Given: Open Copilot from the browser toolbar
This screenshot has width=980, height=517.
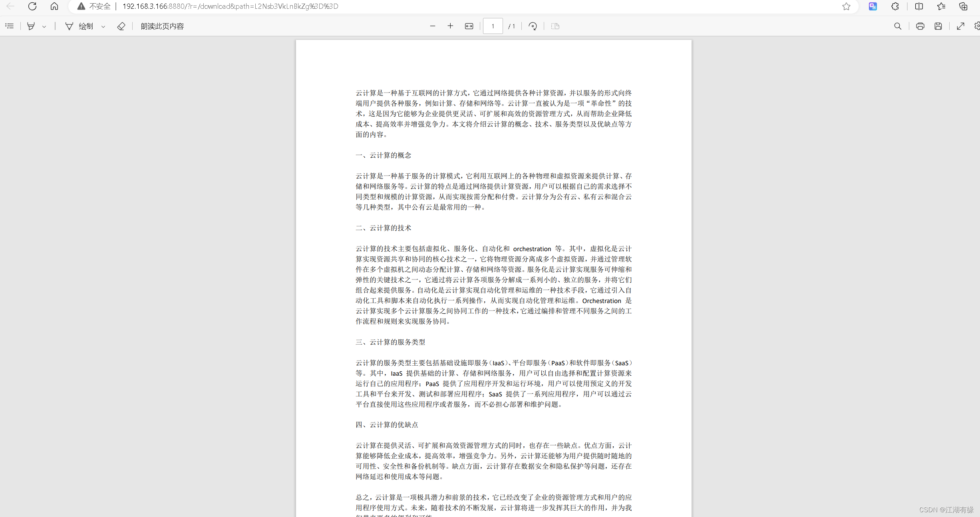Looking at the screenshot, I should 873,6.
